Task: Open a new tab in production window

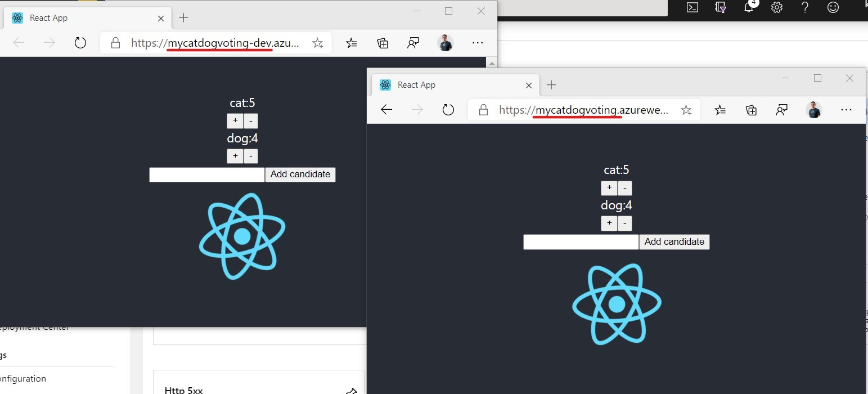Action: click(551, 85)
